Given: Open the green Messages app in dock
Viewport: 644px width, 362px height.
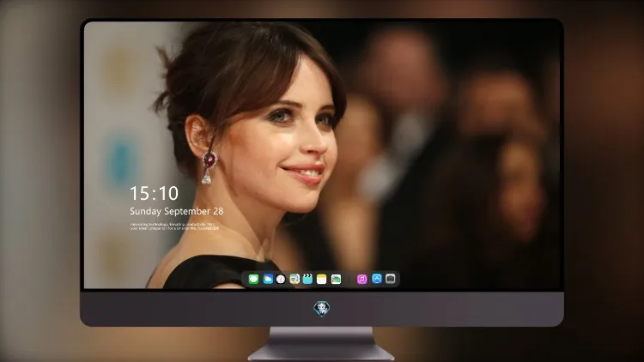Looking at the screenshot, I should (253, 279).
